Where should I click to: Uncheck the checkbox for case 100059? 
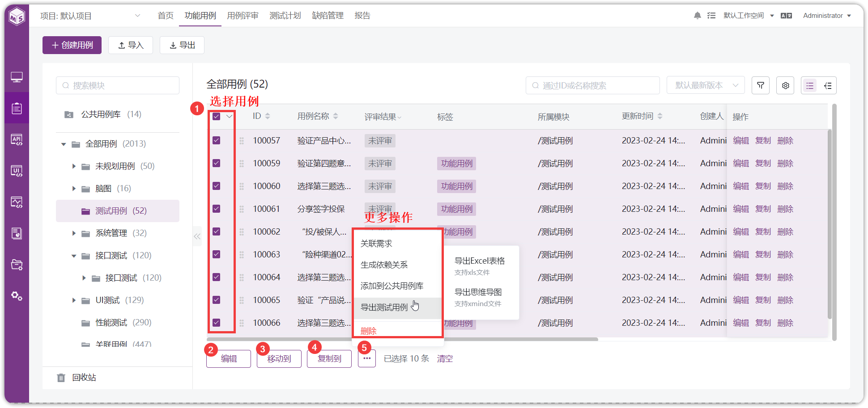coord(217,163)
